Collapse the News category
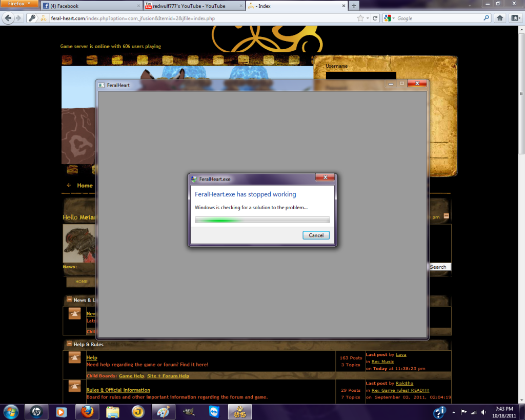The height and width of the screenshot is (420, 525). point(69,299)
